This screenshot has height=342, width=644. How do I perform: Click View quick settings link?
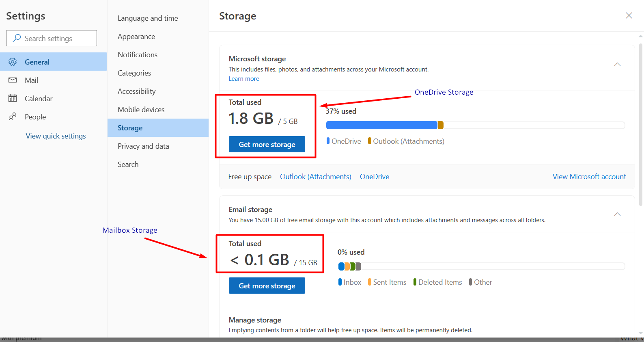56,136
